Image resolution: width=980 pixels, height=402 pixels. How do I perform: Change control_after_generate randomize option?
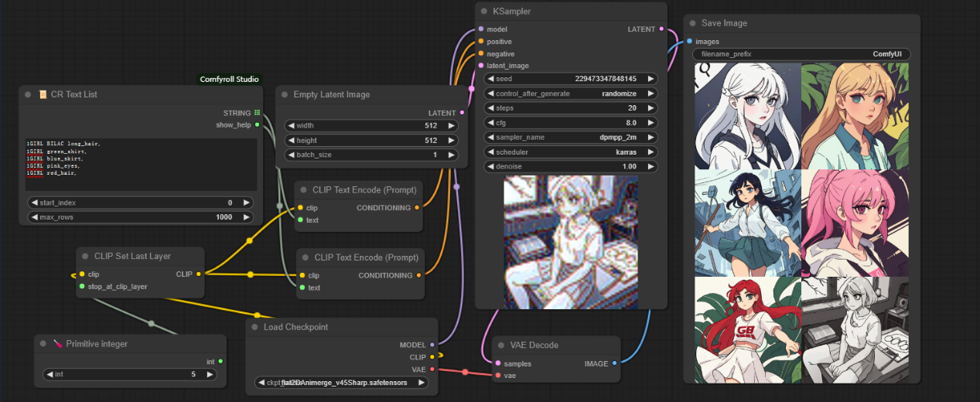click(x=571, y=93)
